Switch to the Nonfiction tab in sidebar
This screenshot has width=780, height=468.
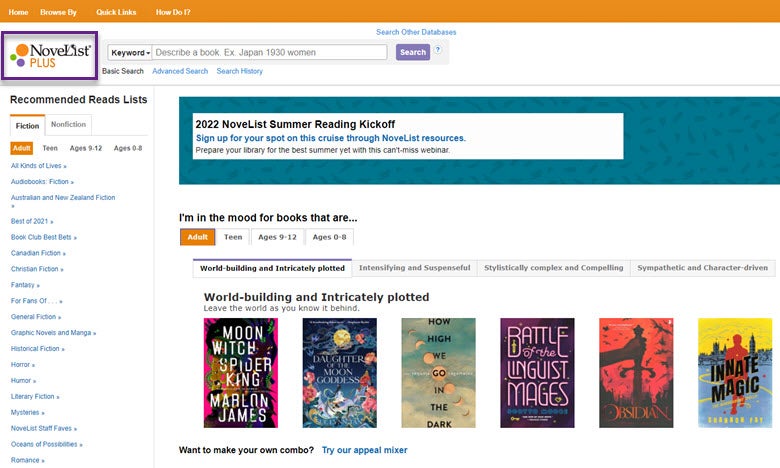tap(69, 125)
